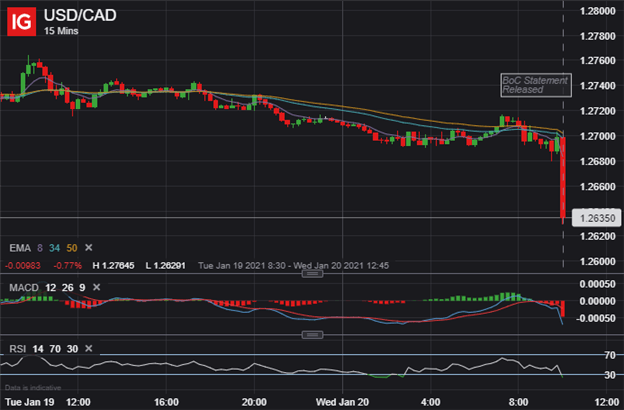Screen dimensions: 624x410
Task: Close the RSI indicator panel
Action: pyautogui.click(x=89, y=349)
